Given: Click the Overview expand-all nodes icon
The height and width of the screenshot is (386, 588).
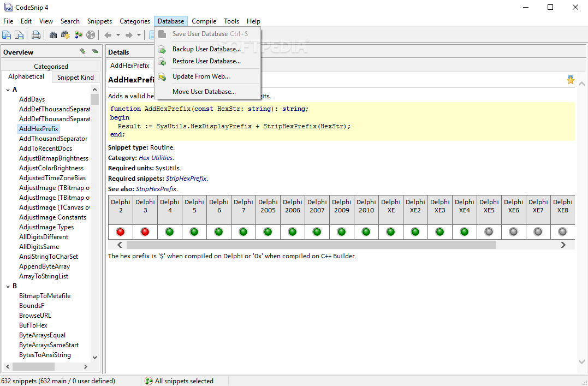Looking at the screenshot, I should pos(82,51).
